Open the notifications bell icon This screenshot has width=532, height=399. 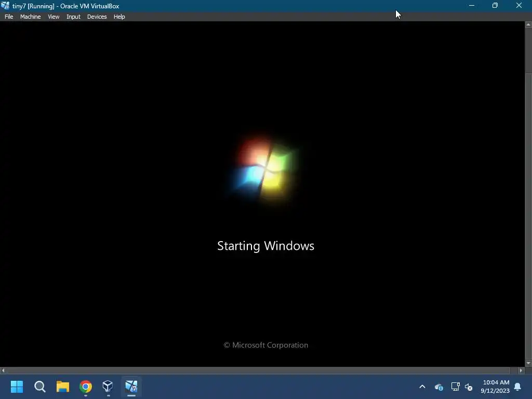pyautogui.click(x=518, y=387)
